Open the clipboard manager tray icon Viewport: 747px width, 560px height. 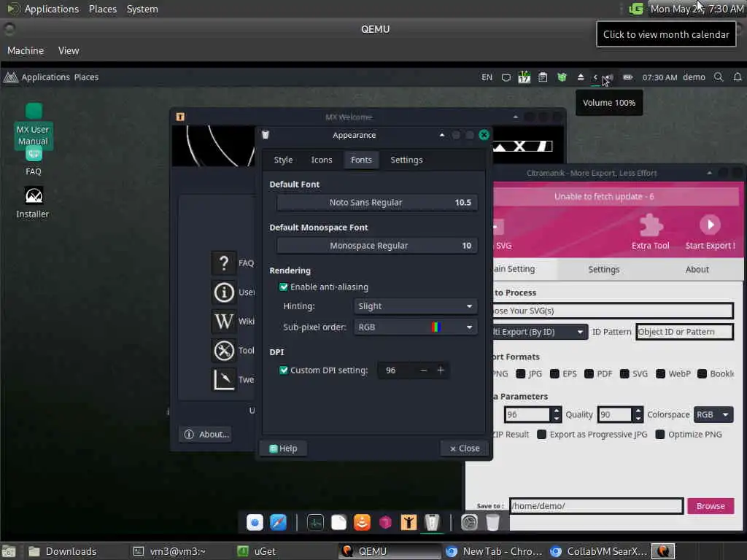pyautogui.click(x=543, y=77)
